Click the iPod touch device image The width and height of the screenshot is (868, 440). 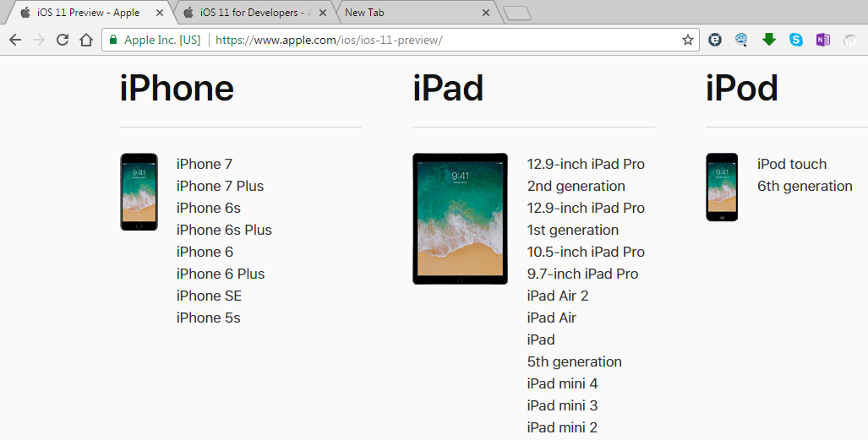click(722, 187)
